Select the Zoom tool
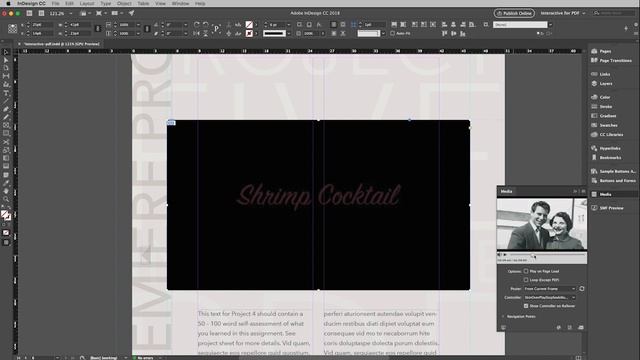The image size is (640, 360). click(6, 199)
